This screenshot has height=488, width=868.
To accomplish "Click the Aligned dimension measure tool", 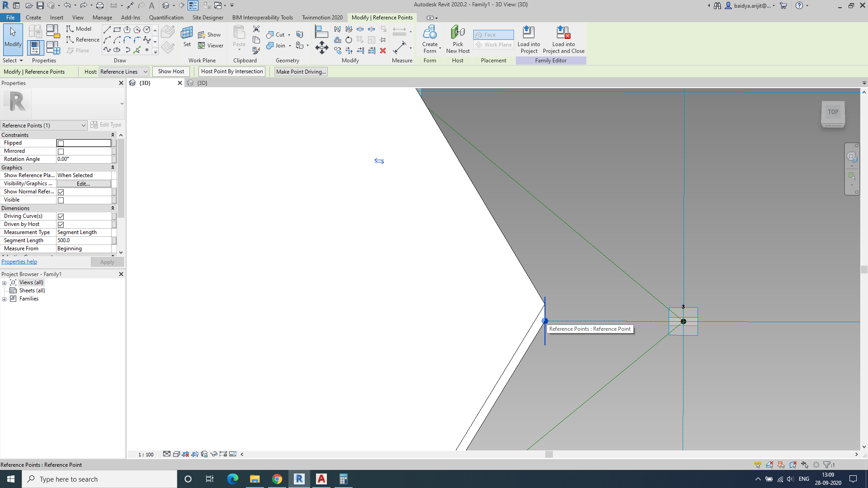I will (x=400, y=31).
